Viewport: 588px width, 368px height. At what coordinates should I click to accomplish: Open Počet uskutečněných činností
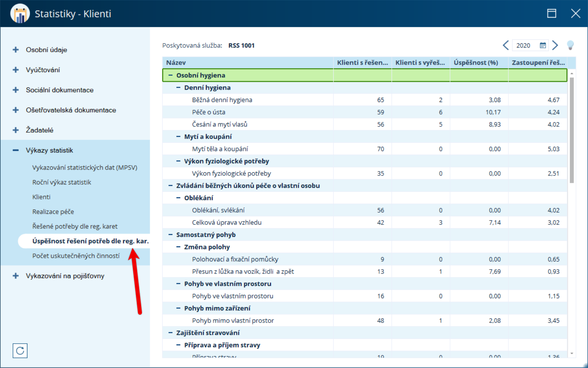(76, 256)
